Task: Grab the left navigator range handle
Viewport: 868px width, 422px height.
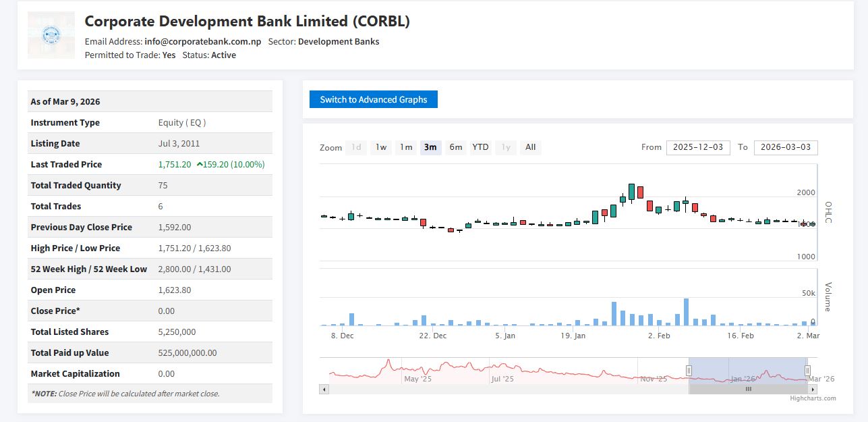Action: coord(689,370)
